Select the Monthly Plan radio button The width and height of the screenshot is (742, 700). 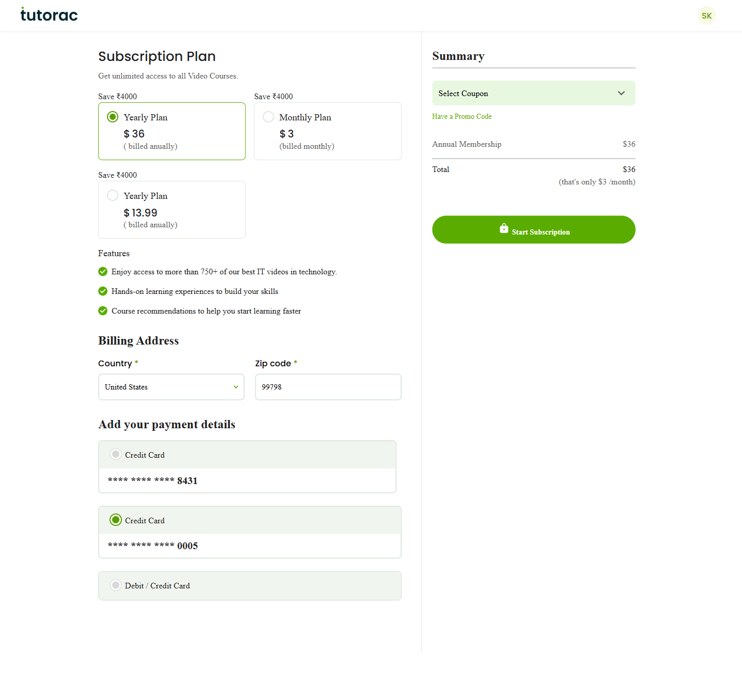click(x=268, y=117)
